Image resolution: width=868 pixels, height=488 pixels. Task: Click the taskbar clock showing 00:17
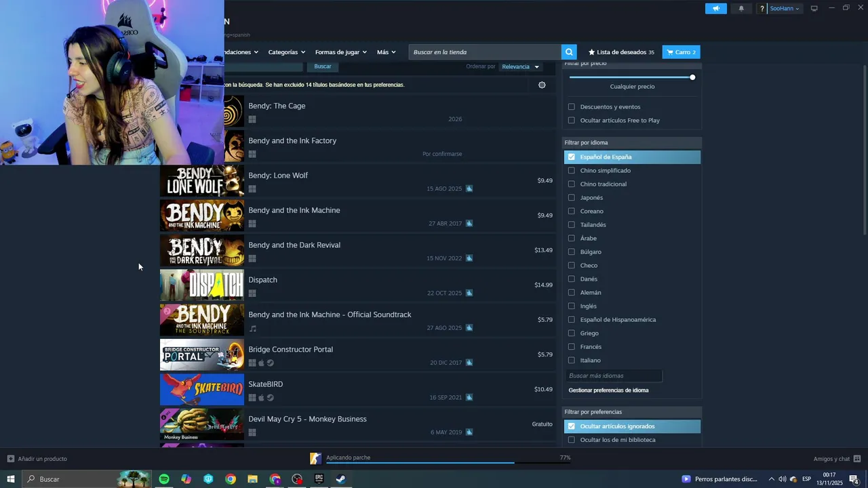[x=829, y=479]
